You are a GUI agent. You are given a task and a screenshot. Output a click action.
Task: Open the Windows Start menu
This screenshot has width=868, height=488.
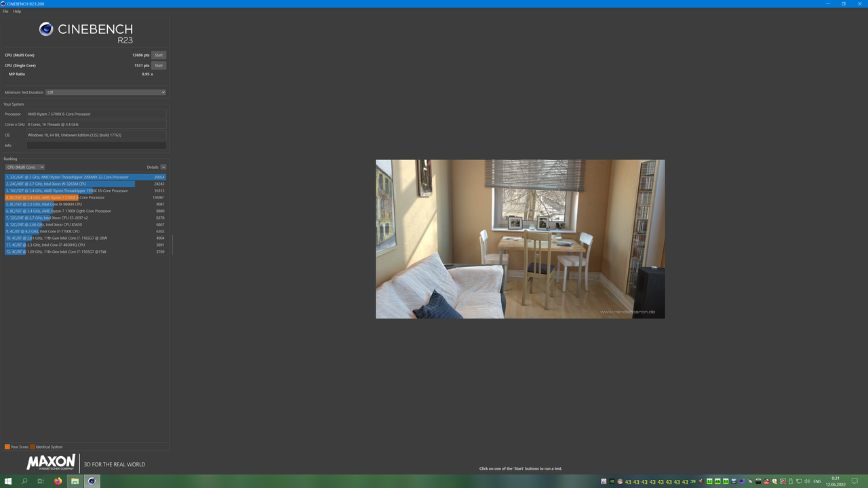click(x=8, y=481)
